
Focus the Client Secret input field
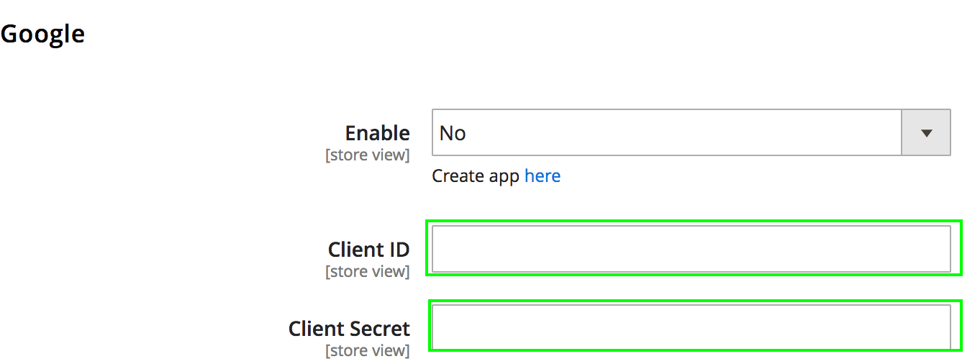(691, 327)
